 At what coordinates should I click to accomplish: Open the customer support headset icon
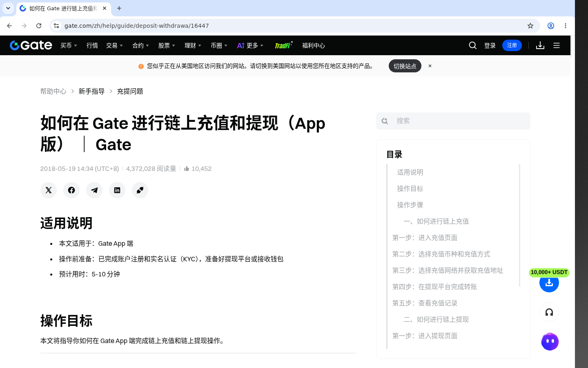tap(549, 312)
